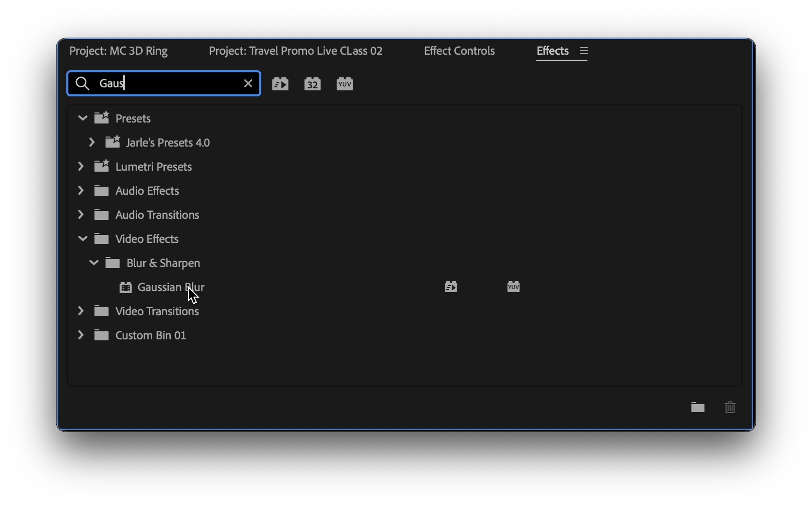Collapse the Video Effects folder
This screenshot has width=812, height=506.
83,239
